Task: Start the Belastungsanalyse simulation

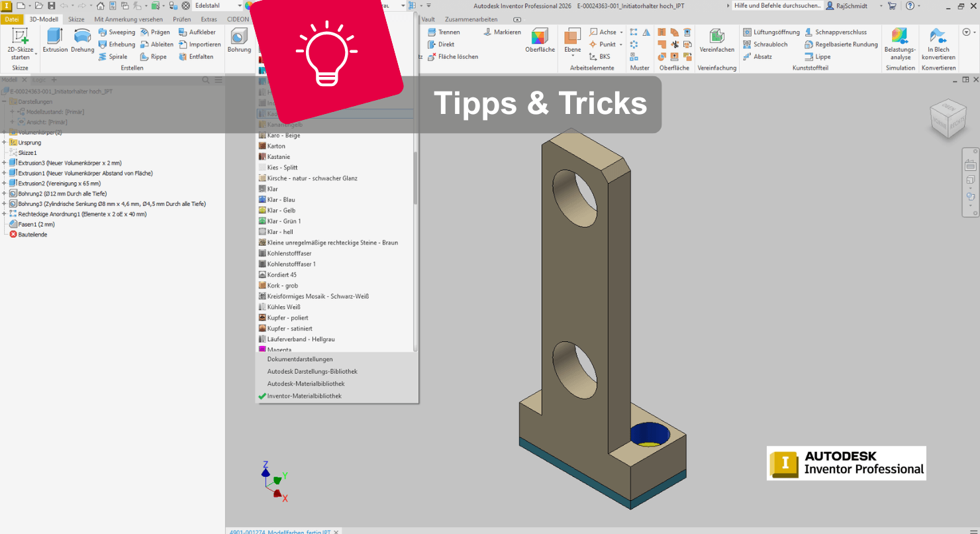Action: click(900, 44)
